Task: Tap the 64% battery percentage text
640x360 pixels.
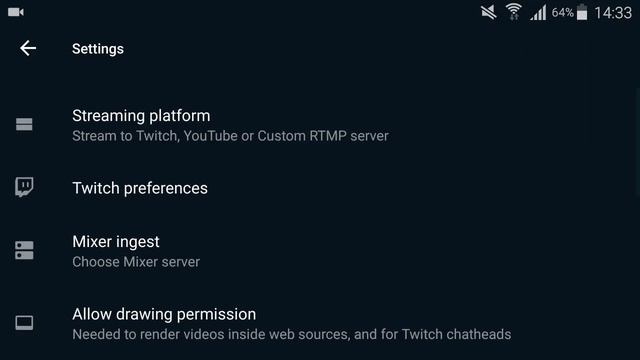Action: (x=563, y=13)
